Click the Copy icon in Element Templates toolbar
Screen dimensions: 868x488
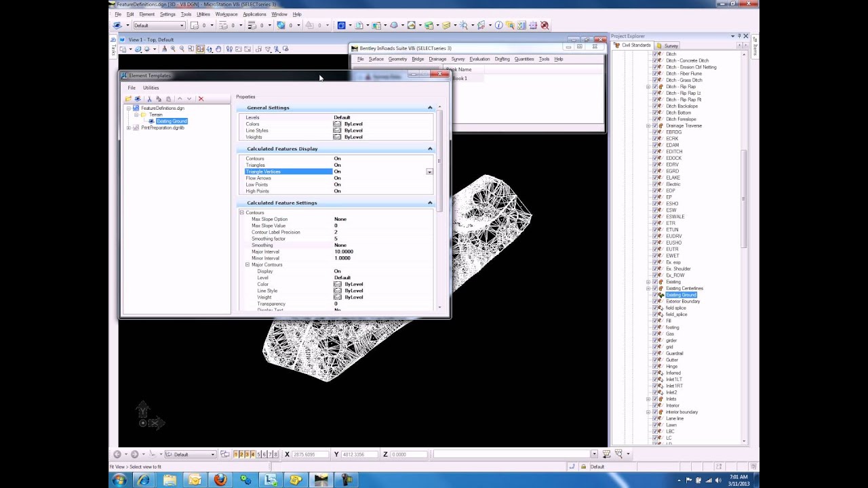(158, 99)
